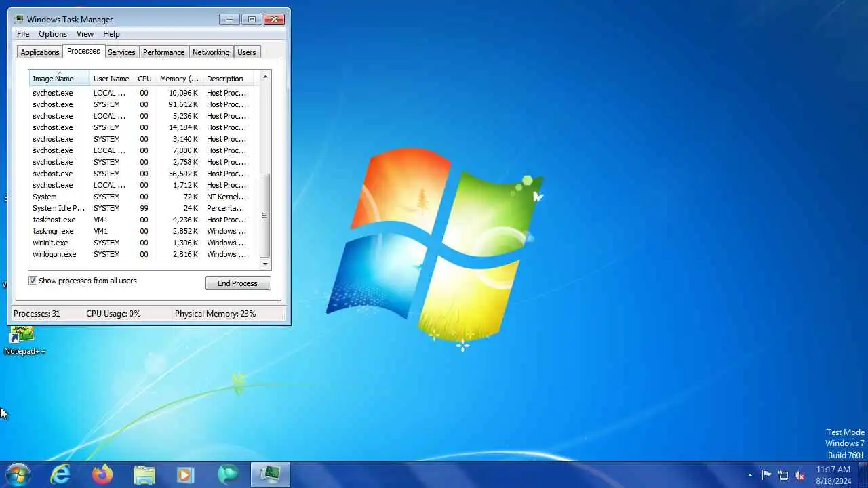Select the Notepad++ desktop shortcut

[24, 341]
